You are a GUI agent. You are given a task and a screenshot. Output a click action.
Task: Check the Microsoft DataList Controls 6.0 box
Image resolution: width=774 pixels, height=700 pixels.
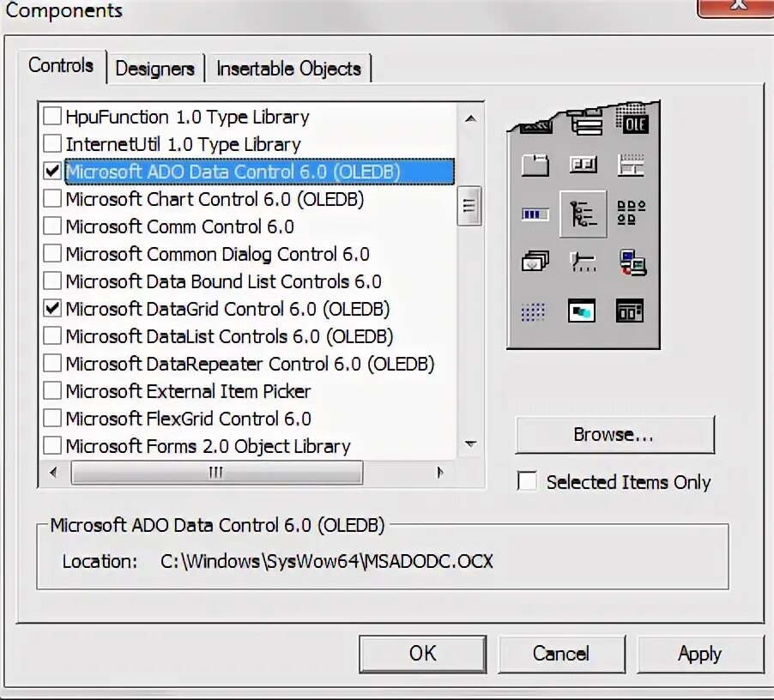(51, 336)
